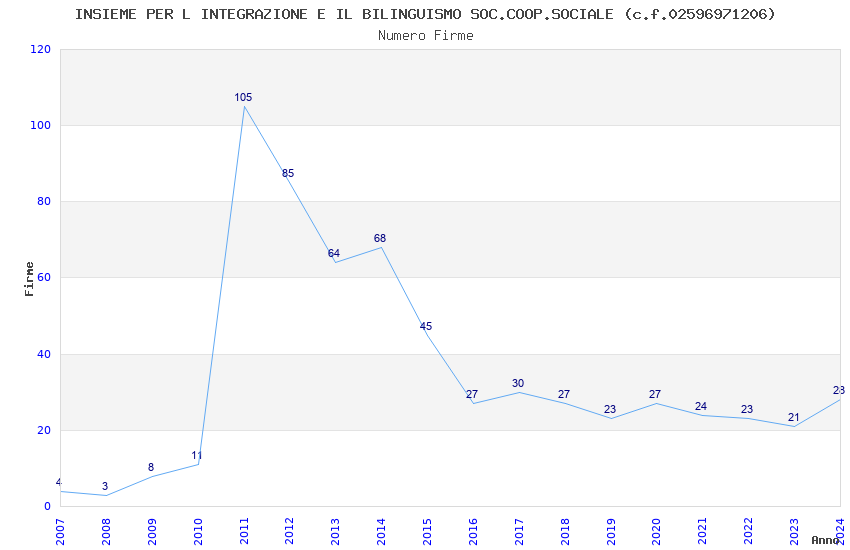This screenshot has width=850, height=550.
Task: Click data label 23 for 2022
Action: [747, 410]
